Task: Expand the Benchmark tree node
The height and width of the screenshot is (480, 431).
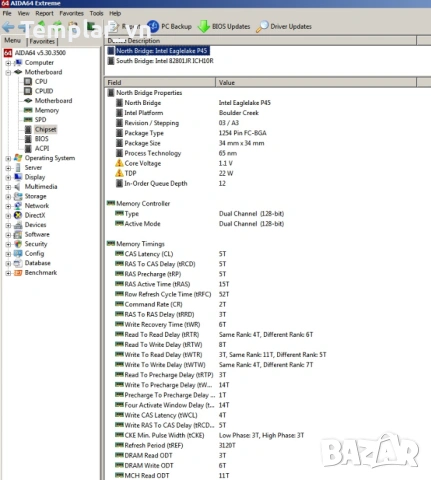Action: (8, 273)
